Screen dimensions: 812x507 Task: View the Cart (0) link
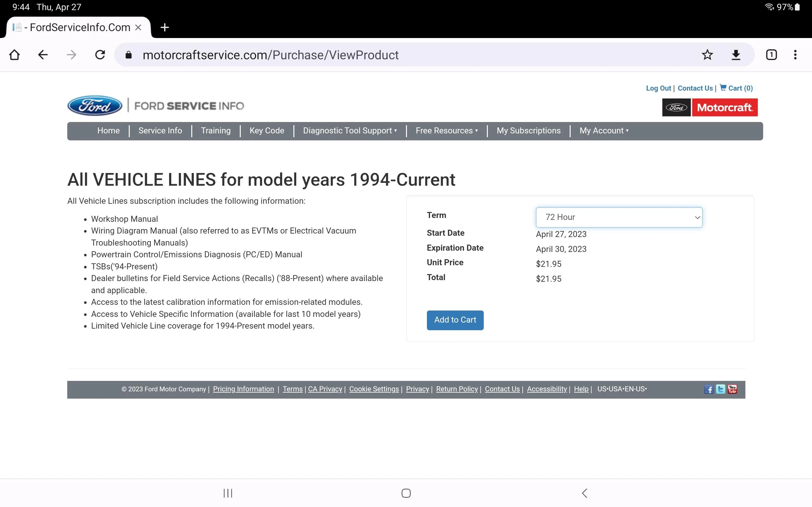coord(737,88)
